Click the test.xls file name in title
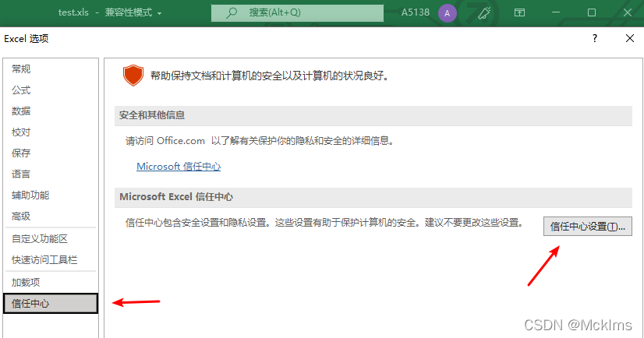The image size is (644, 338). pyautogui.click(x=73, y=12)
